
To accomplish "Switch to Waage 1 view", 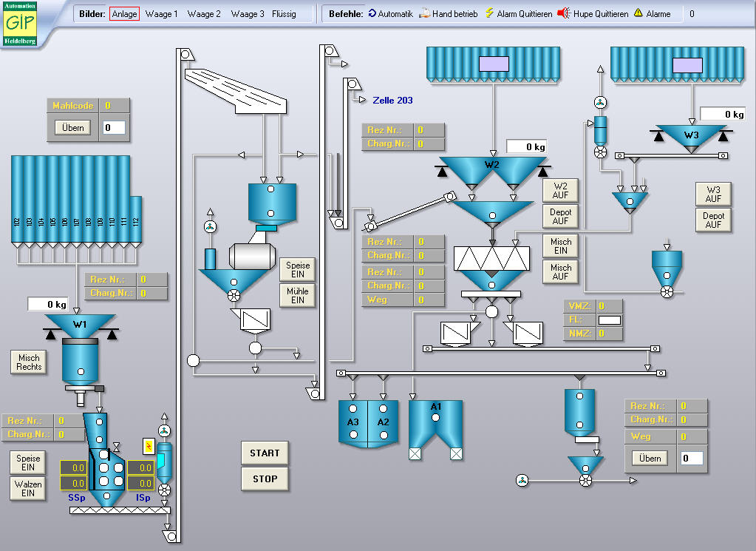I will pos(161,14).
